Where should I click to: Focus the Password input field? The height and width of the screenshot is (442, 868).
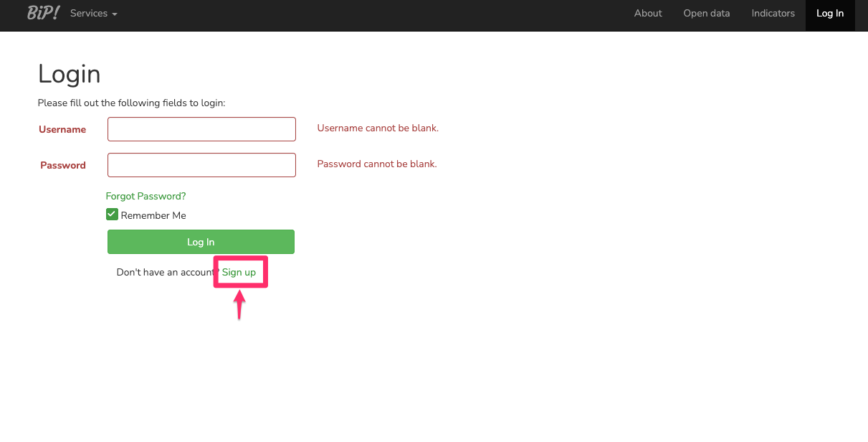[x=201, y=165]
